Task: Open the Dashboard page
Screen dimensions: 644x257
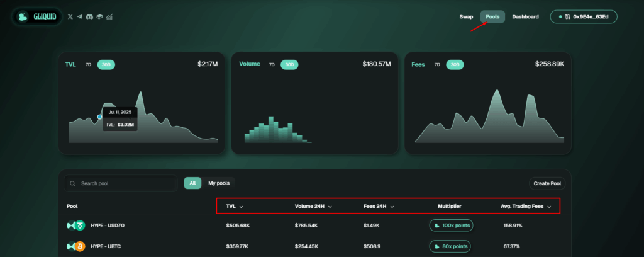Action: click(x=525, y=17)
